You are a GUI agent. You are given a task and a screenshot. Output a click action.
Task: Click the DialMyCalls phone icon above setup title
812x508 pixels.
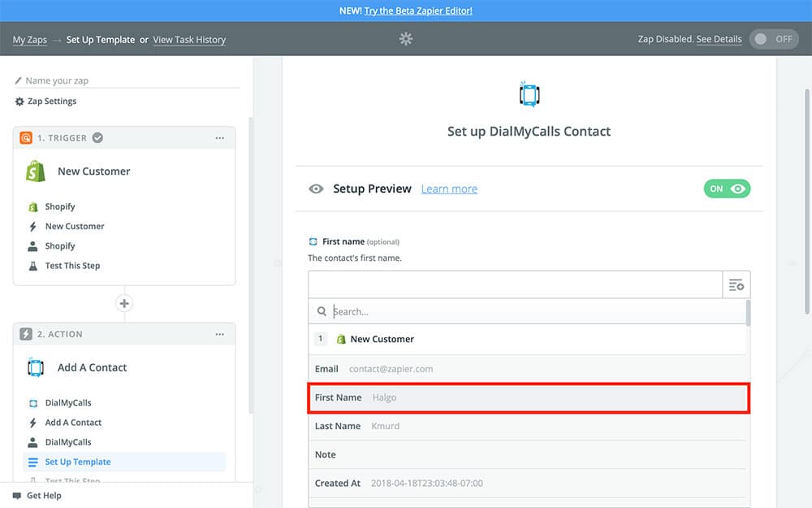pyautogui.click(x=529, y=94)
